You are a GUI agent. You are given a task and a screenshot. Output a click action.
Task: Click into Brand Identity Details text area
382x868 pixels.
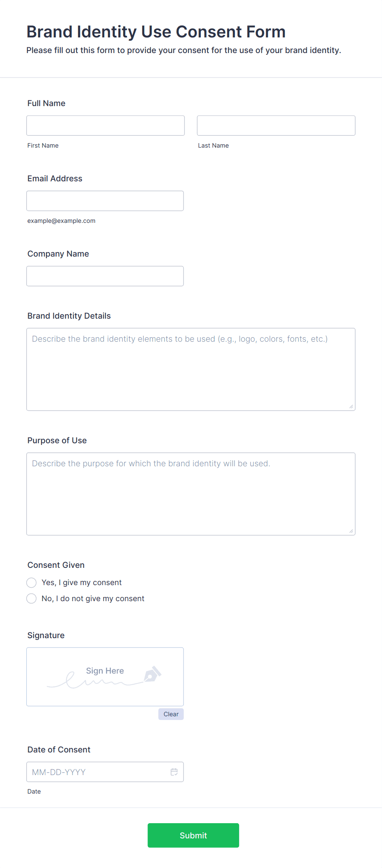point(191,369)
